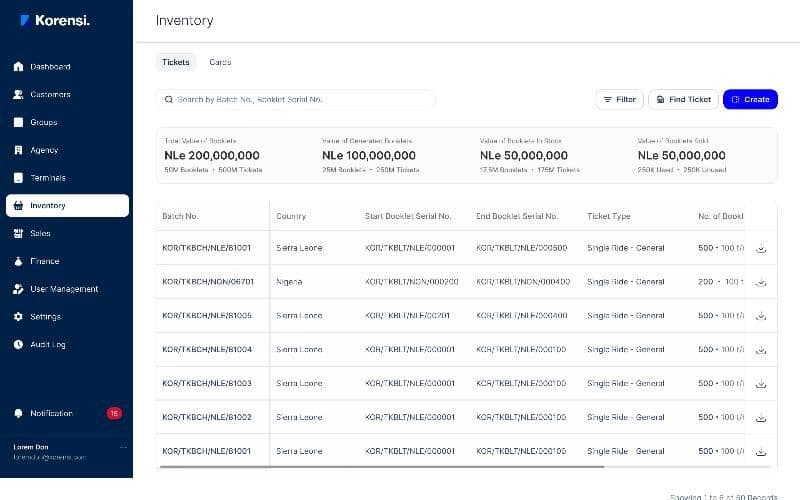Click the User Management icon
The image size is (800, 500).
(18, 289)
